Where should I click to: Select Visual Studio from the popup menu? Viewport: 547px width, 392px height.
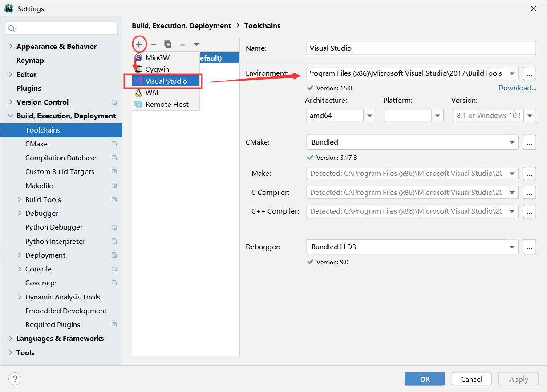click(166, 81)
